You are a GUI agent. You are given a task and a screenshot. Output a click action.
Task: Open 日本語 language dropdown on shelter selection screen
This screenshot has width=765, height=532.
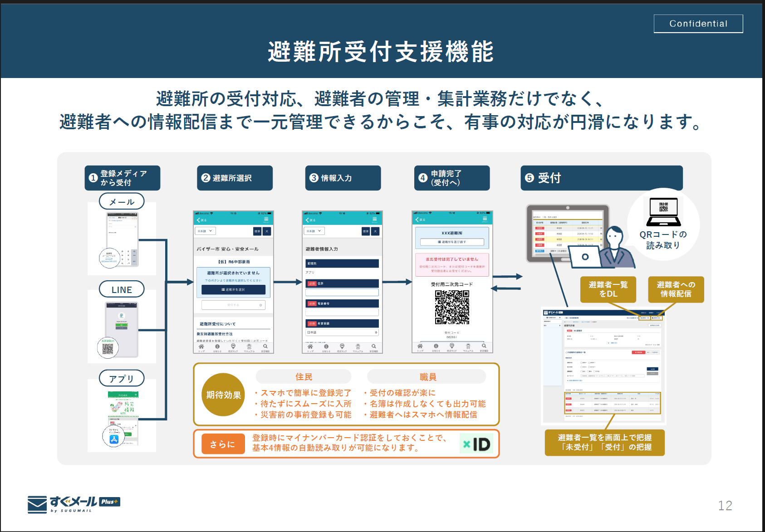pyautogui.click(x=205, y=231)
